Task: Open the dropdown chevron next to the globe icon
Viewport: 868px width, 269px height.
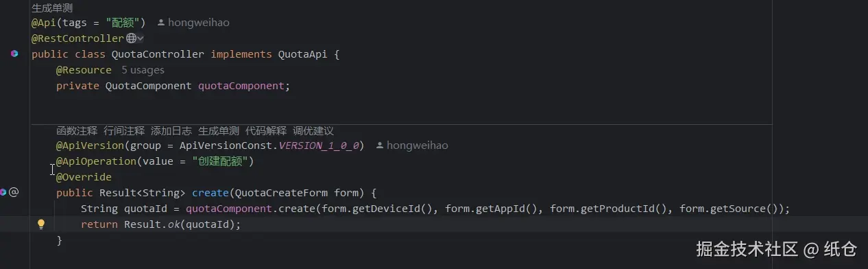Action: [141, 39]
